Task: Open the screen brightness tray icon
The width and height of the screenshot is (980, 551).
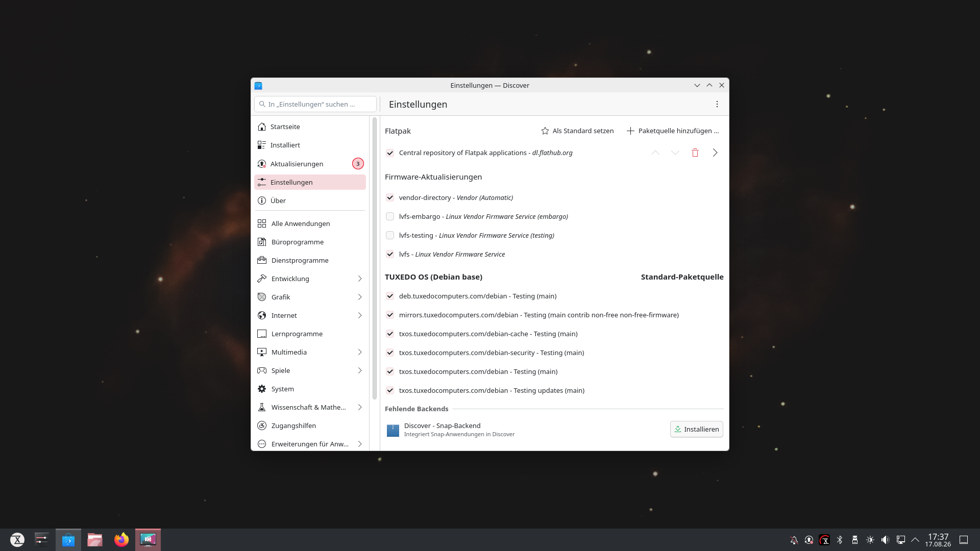Action: tap(870, 540)
